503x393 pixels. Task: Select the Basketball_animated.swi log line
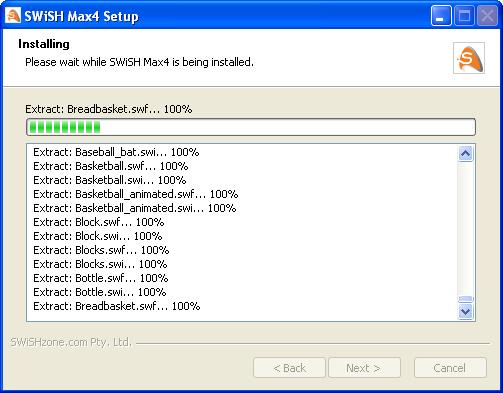click(135, 208)
